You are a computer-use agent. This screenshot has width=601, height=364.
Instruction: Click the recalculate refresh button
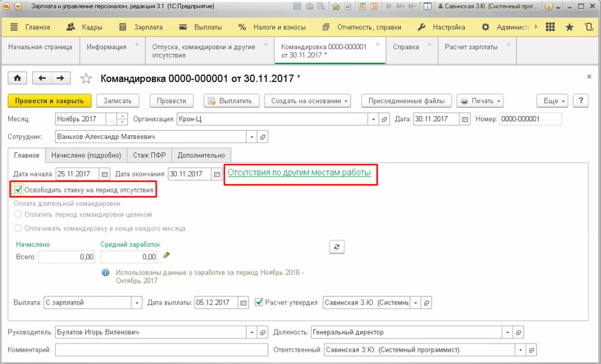337,247
